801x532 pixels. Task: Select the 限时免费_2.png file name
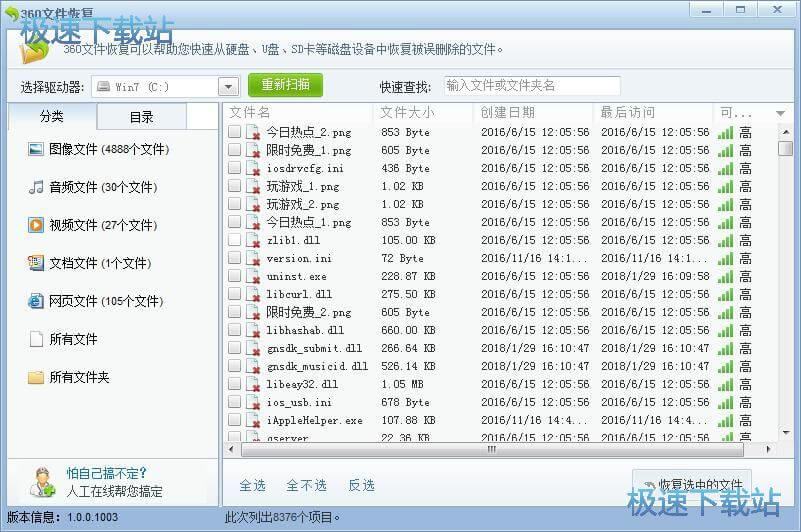309,312
